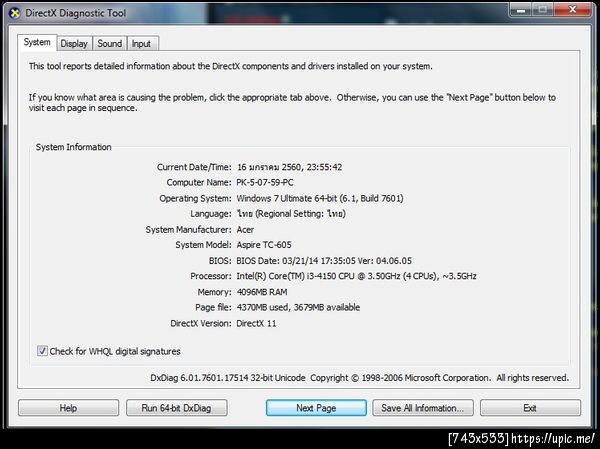Select computer name PK-5-07-59-PC text
The width and height of the screenshot is (600, 449).
(265, 183)
